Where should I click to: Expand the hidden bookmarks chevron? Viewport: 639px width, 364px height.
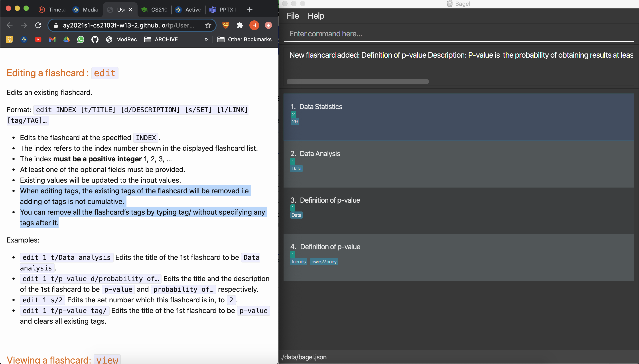[206, 39]
